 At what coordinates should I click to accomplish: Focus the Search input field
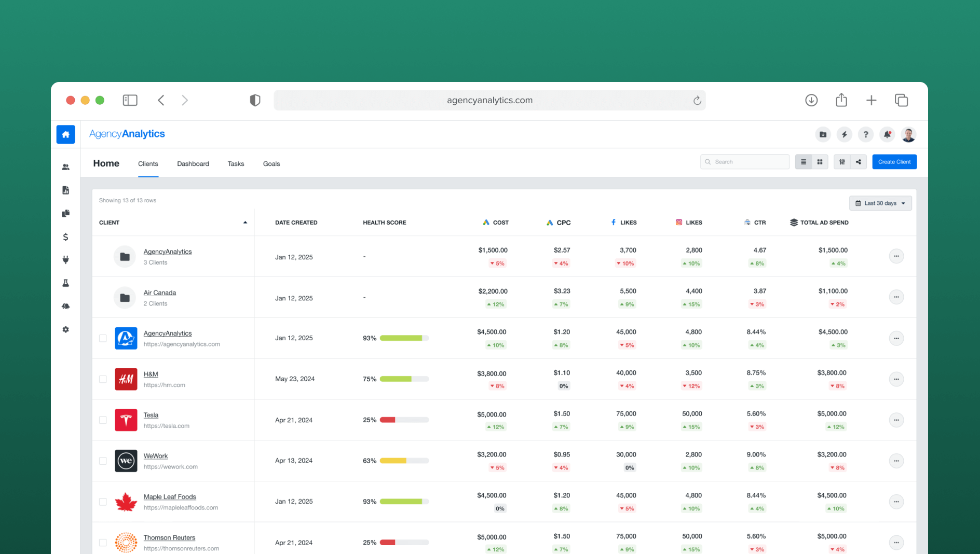point(745,162)
